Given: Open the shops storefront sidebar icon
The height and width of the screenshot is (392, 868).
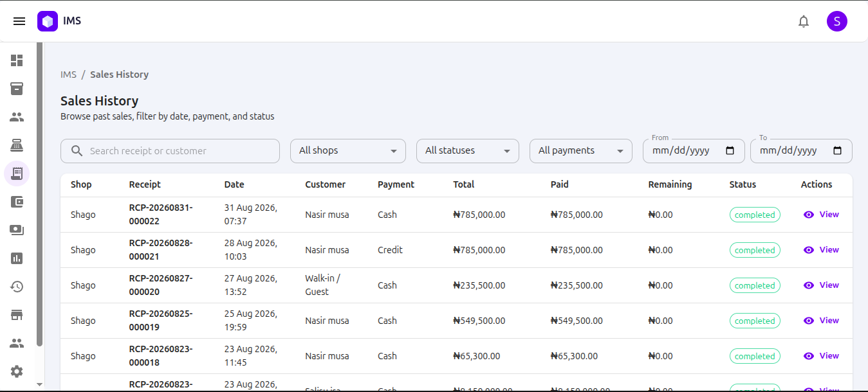Looking at the screenshot, I should [x=17, y=315].
